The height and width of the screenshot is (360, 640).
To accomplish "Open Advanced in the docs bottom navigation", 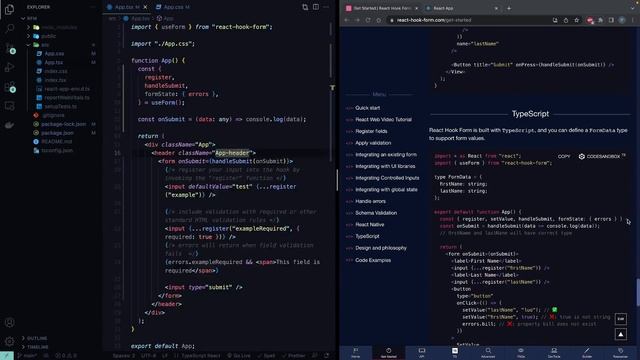I will pyautogui.click(x=488, y=353).
